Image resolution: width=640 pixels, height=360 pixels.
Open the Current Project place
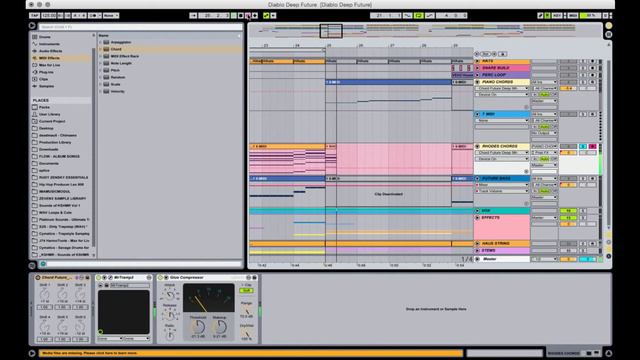51,121
